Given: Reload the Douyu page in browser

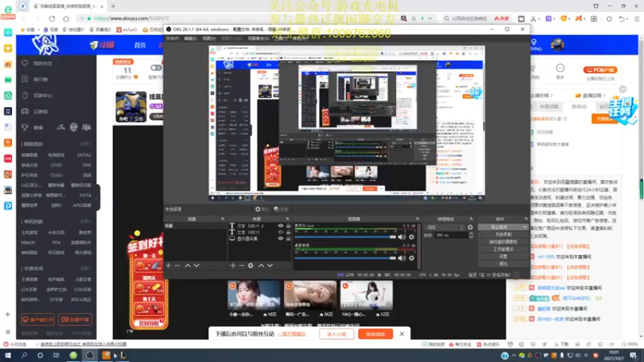Looking at the screenshot, I should pyautogui.click(x=52, y=19).
